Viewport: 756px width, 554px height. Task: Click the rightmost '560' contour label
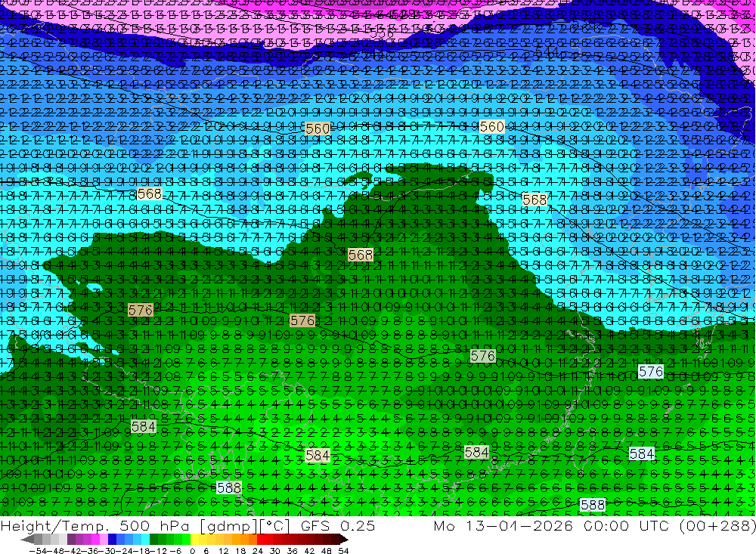tap(492, 127)
